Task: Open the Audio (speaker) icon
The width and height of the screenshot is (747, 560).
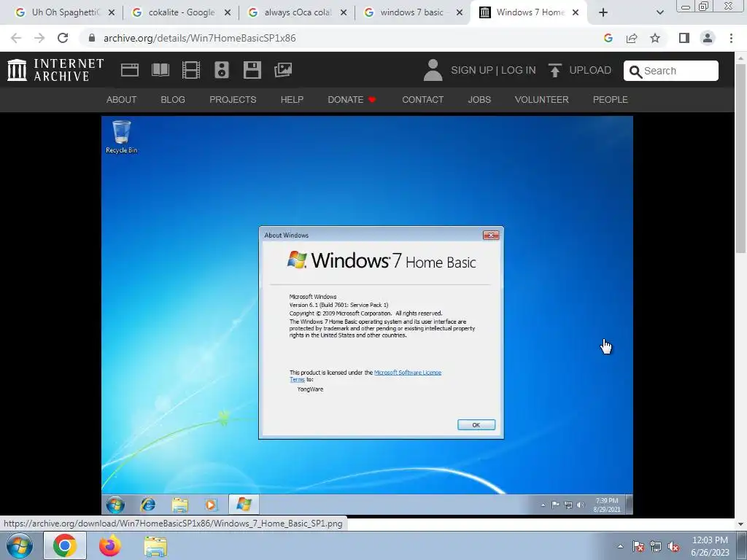Action: pos(222,70)
